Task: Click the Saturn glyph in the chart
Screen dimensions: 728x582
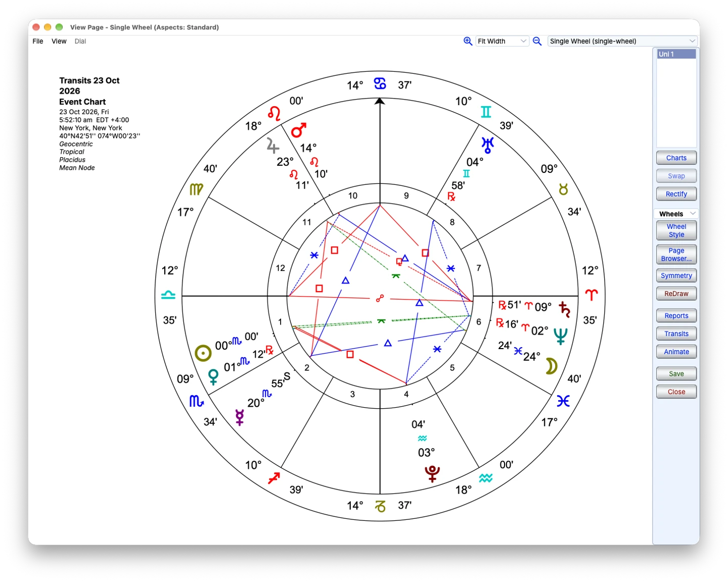Action: [564, 309]
